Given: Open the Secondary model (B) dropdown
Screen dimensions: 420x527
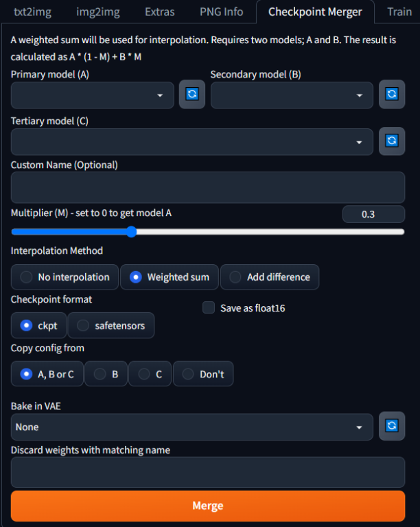Looking at the screenshot, I should pos(292,95).
